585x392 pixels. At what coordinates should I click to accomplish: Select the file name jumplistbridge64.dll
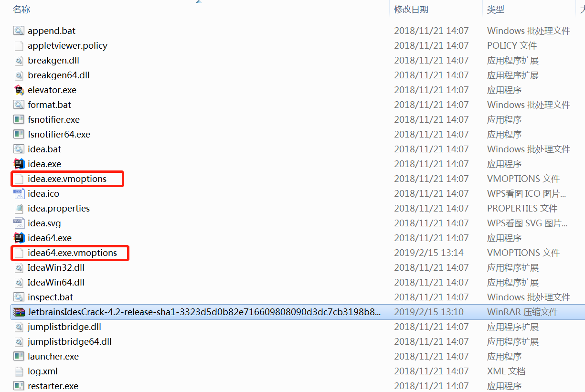70,341
